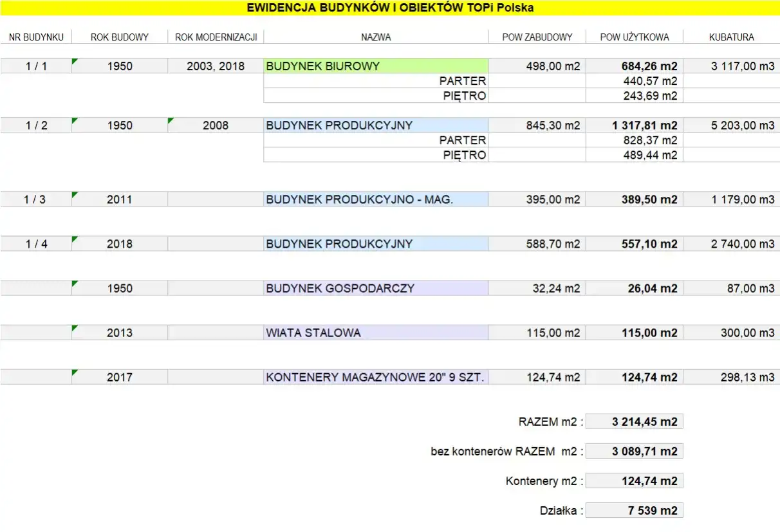Select the total value "3 214,45 m2"

tap(635, 421)
